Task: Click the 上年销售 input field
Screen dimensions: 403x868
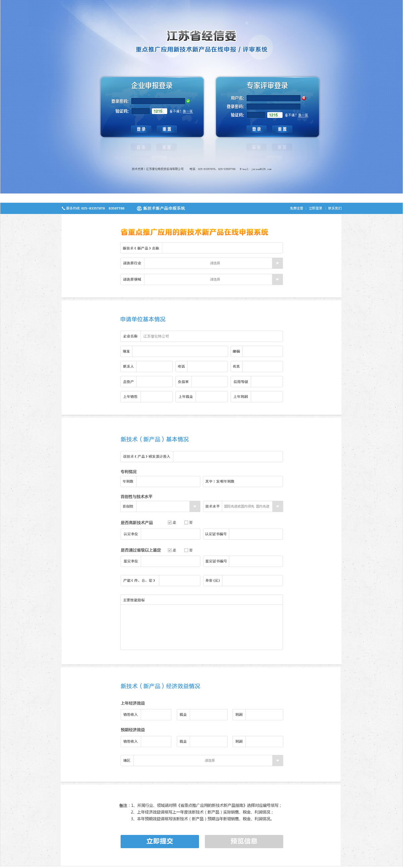Action: pyautogui.click(x=156, y=397)
